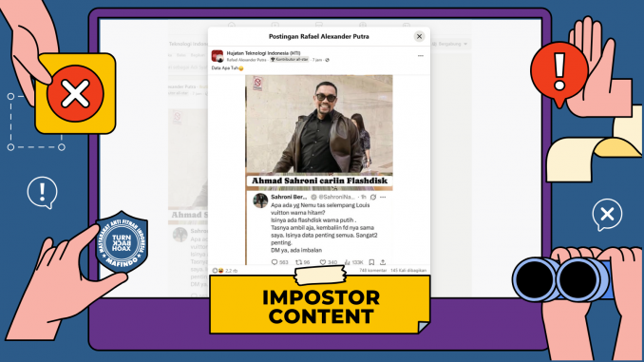Open Rafael Alexander Putra's profile link

coord(246,60)
